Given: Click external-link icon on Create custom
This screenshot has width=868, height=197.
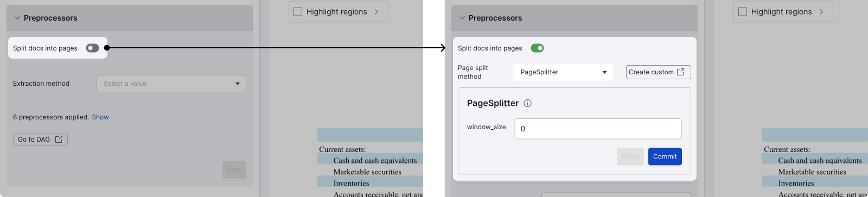Looking at the screenshot, I should pyautogui.click(x=681, y=72).
